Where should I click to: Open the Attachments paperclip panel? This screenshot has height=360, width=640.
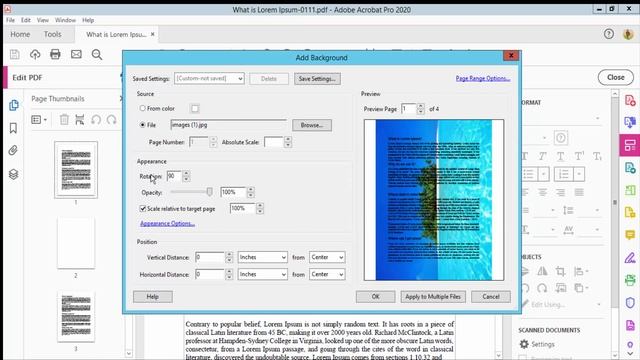[x=13, y=151]
